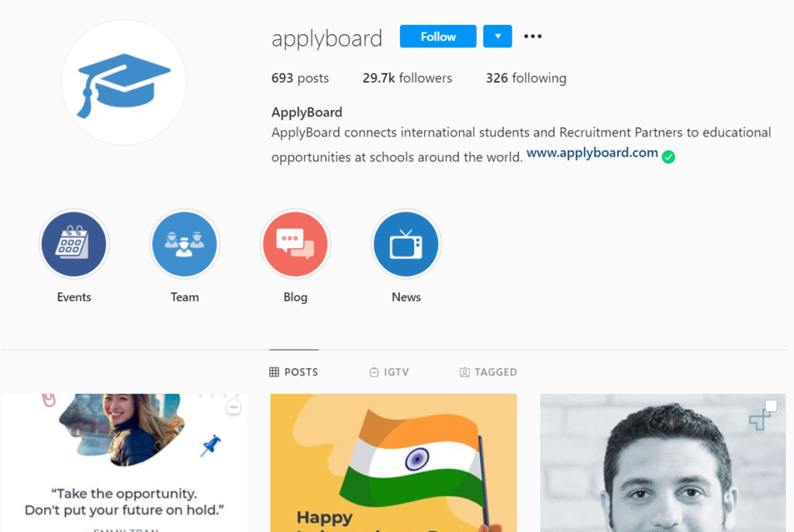Open the 'Take the opportunity' quote post
This screenshot has height=532, width=794.
pos(124,463)
